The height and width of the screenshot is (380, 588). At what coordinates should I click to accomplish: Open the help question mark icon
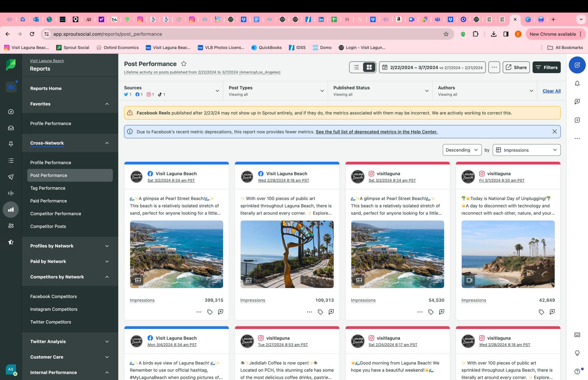coord(577,371)
